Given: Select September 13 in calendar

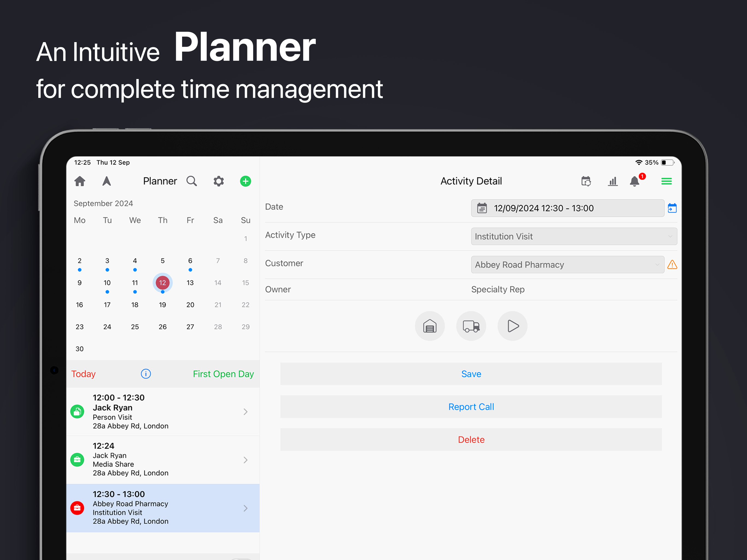Looking at the screenshot, I should point(190,283).
